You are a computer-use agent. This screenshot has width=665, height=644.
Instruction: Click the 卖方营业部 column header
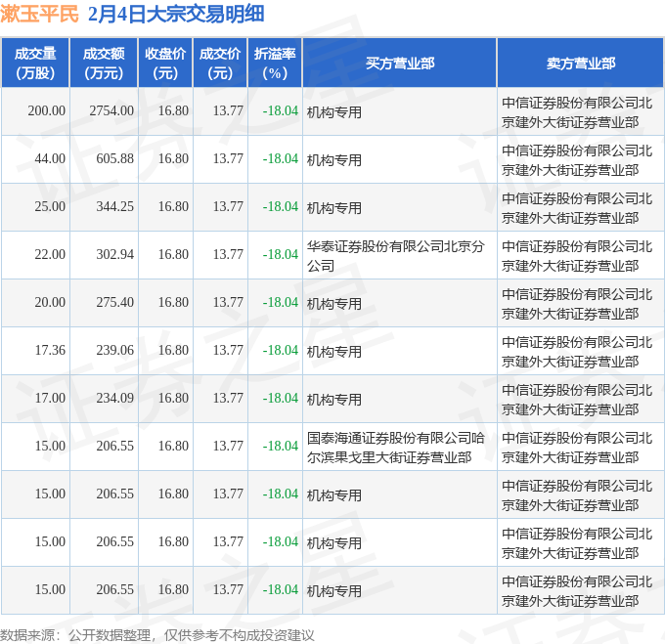click(x=580, y=63)
